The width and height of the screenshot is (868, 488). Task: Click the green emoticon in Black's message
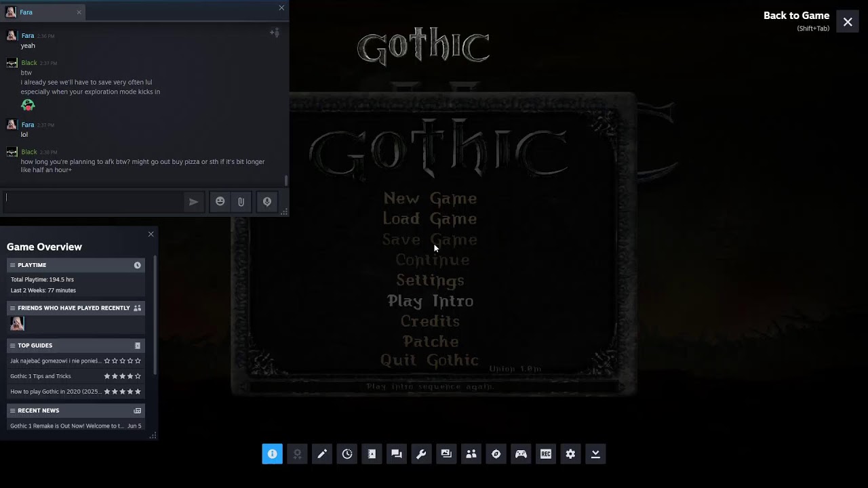[28, 105]
